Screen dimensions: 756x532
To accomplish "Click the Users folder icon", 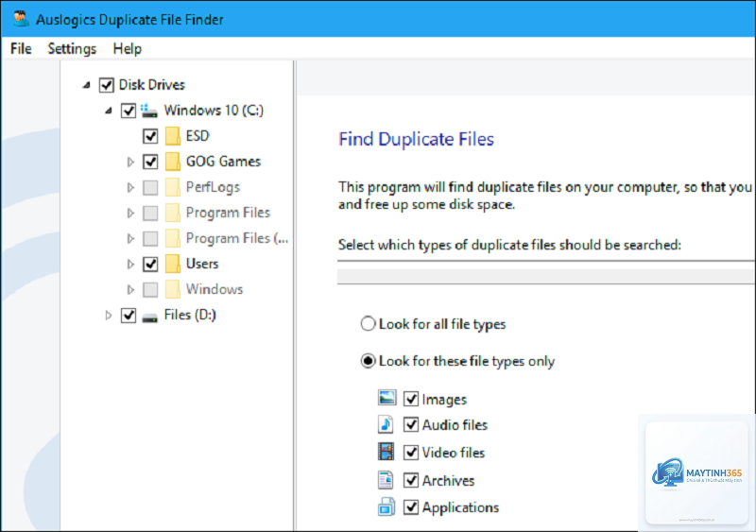I will pos(173,264).
